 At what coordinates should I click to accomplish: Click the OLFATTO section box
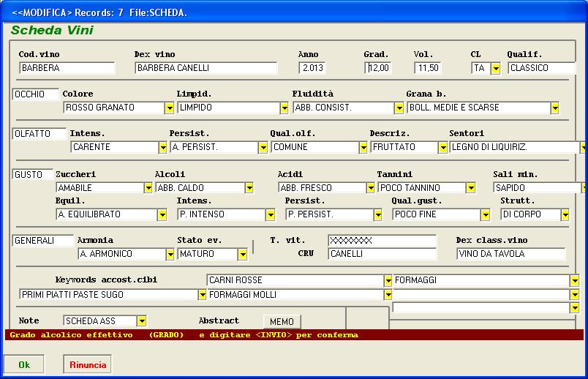[39, 134]
